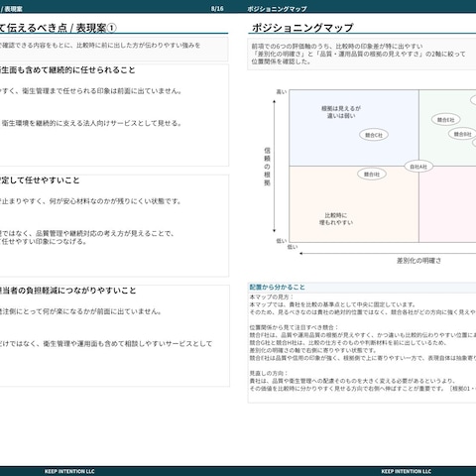
Task: Select the 見直しの方向： line
Action: [269, 373]
